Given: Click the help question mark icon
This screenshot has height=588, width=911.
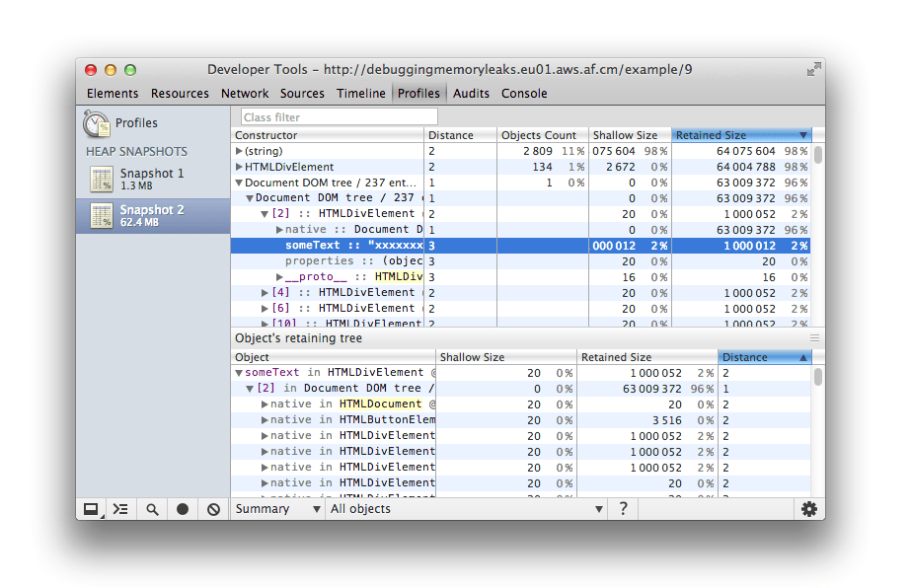Looking at the screenshot, I should tap(622, 508).
